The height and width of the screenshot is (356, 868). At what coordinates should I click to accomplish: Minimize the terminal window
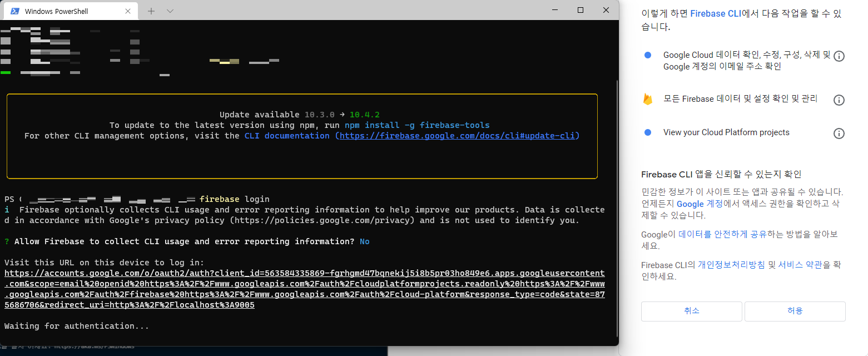(554, 10)
